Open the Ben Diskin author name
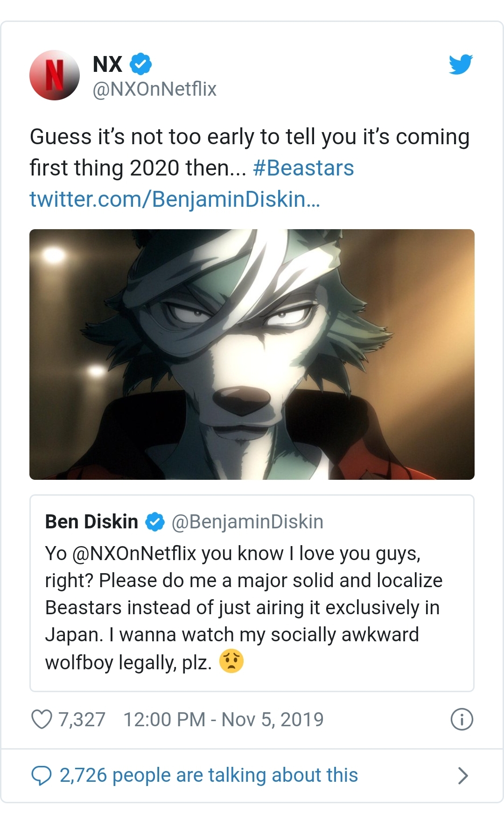This screenshot has width=504, height=821. (91, 522)
